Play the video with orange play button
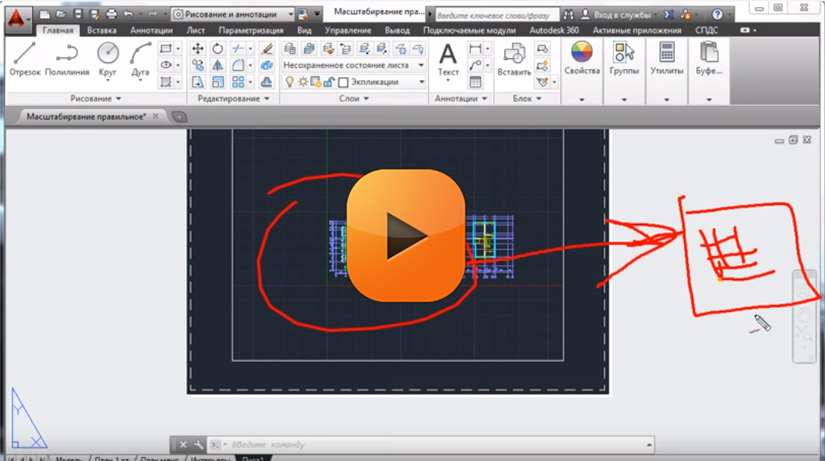The width and height of the screenshot is (825, 461). coord(406,236)
